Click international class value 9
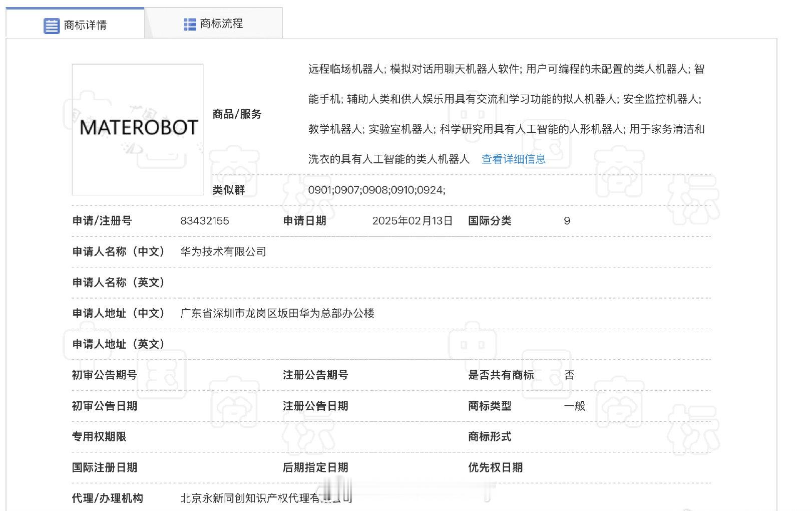 tap(567, 221)
